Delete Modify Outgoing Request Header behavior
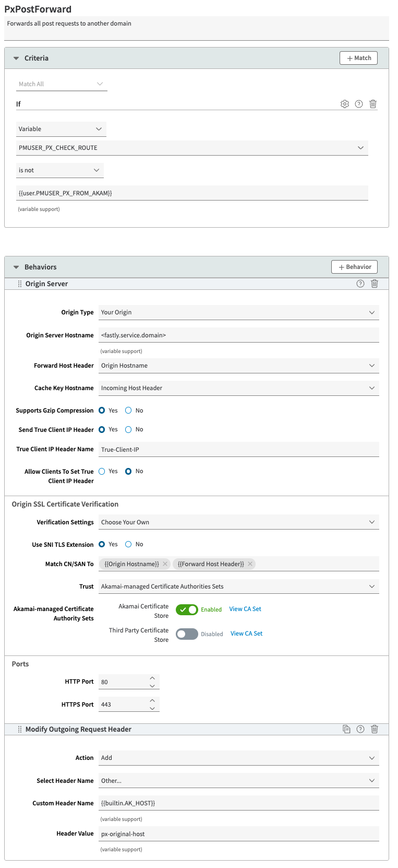Image resolution: width=398 pixels, height=868 pixels. pos(375,729)
